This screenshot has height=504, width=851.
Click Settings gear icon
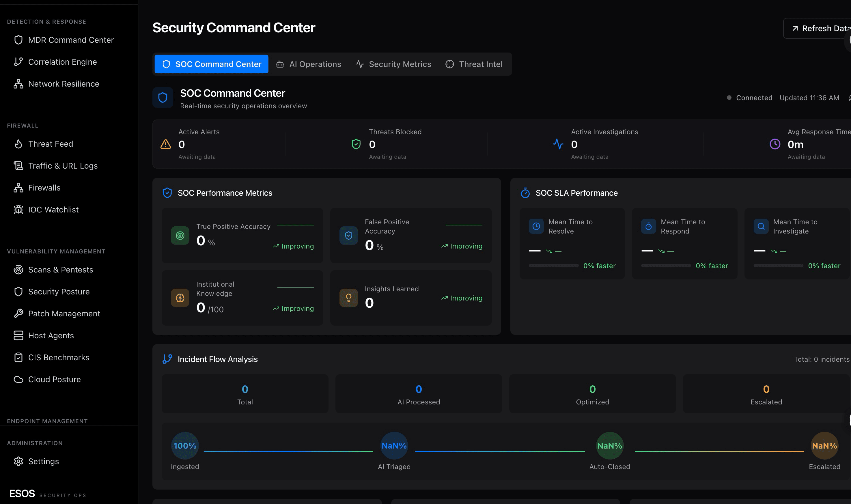tap(18, 461)
